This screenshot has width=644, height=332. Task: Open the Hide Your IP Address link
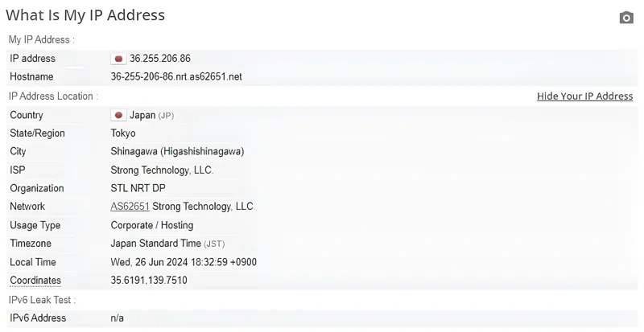click(584, 96)
